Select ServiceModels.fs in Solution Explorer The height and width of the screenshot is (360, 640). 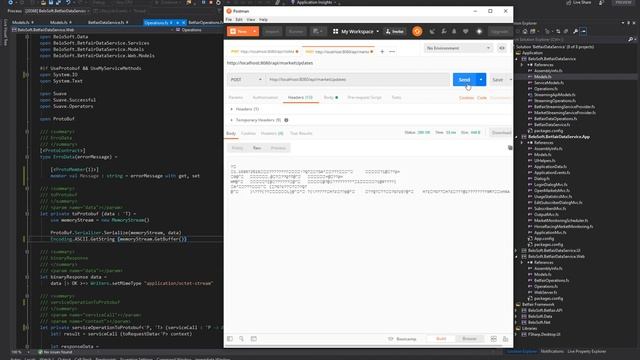(549, 83)
